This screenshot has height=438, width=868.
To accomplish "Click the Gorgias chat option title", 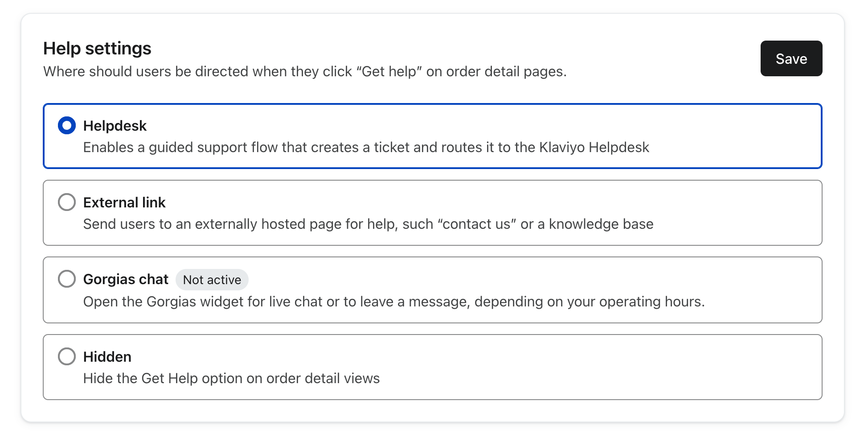I will (x=126, y=279).
